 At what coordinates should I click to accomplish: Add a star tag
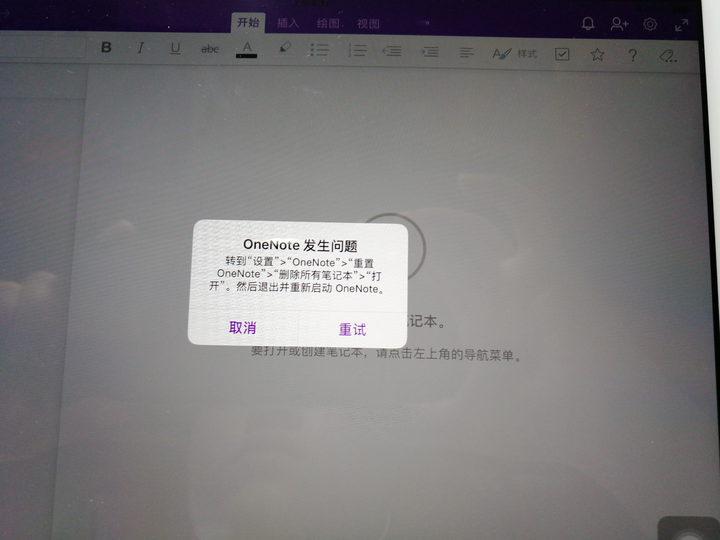(597, 55)
